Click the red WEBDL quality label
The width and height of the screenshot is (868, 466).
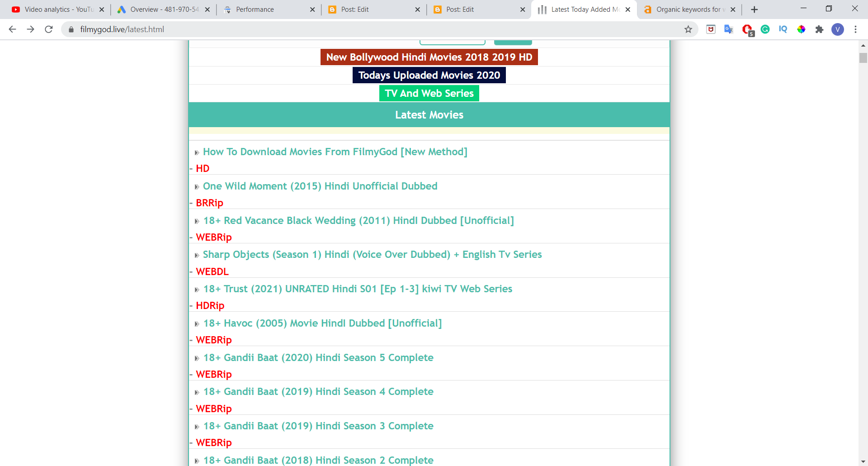pos(212,272)
